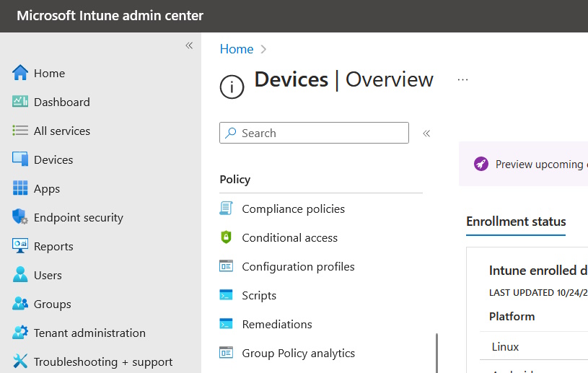Click the Conditional access green shield icon
The image size is (588, 373).
click(x=226, y=237)
